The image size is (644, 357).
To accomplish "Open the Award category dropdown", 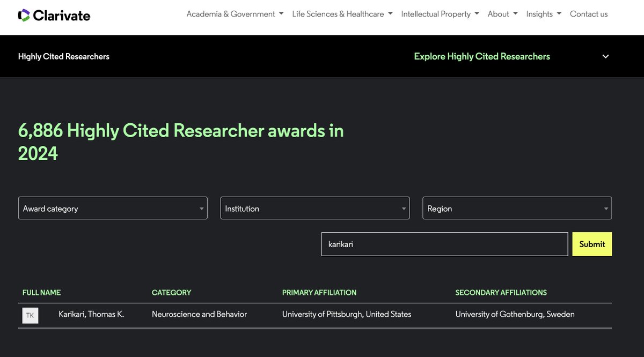I will [x=113, y=208].
